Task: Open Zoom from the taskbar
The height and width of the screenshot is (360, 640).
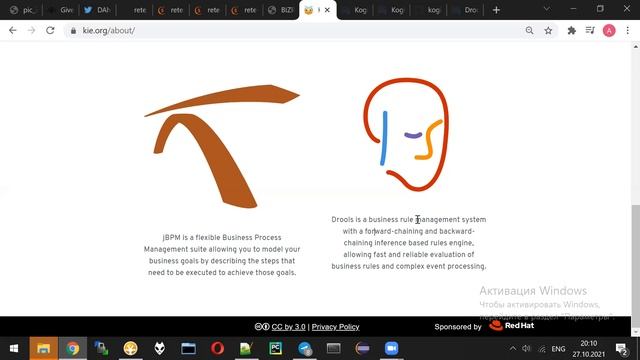Action: [391, 349]
